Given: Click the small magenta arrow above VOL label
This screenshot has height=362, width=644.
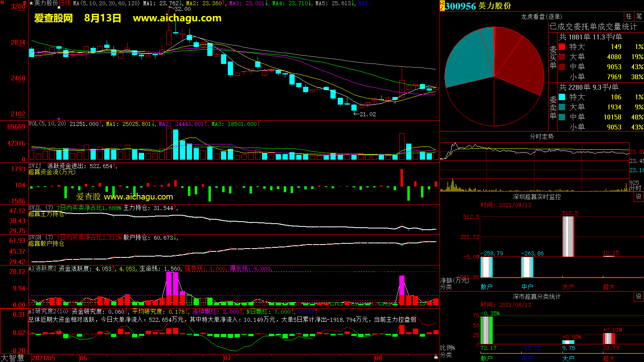Looking at the screenshot, I should pyautogui.click(x=58, y=119).
